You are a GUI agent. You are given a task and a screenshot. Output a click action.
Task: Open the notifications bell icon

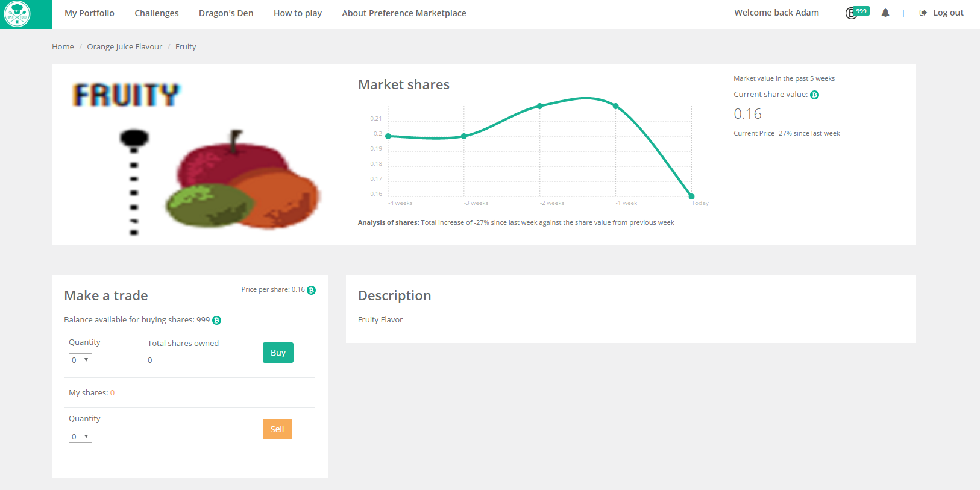[885, 13]
